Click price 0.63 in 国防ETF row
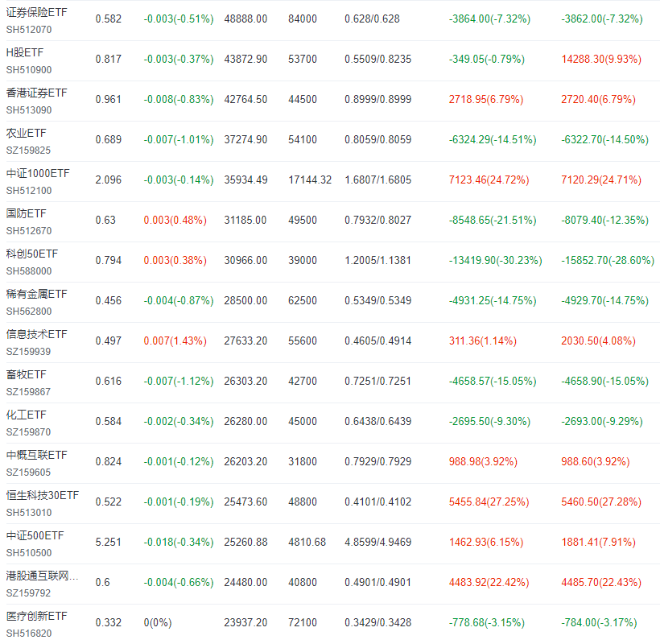The width and height of the screenshot is (660, 644). coord(105,220)
